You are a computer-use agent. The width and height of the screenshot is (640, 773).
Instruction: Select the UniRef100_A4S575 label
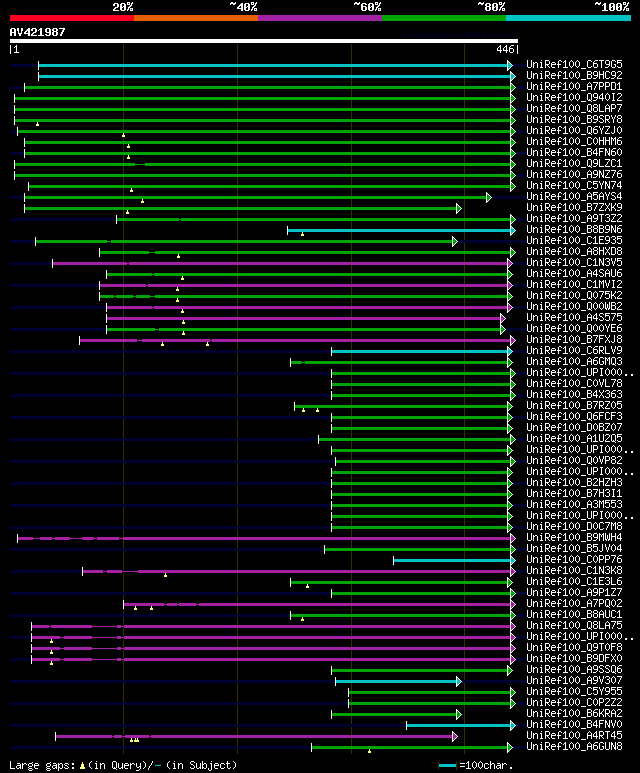(574, 317)
